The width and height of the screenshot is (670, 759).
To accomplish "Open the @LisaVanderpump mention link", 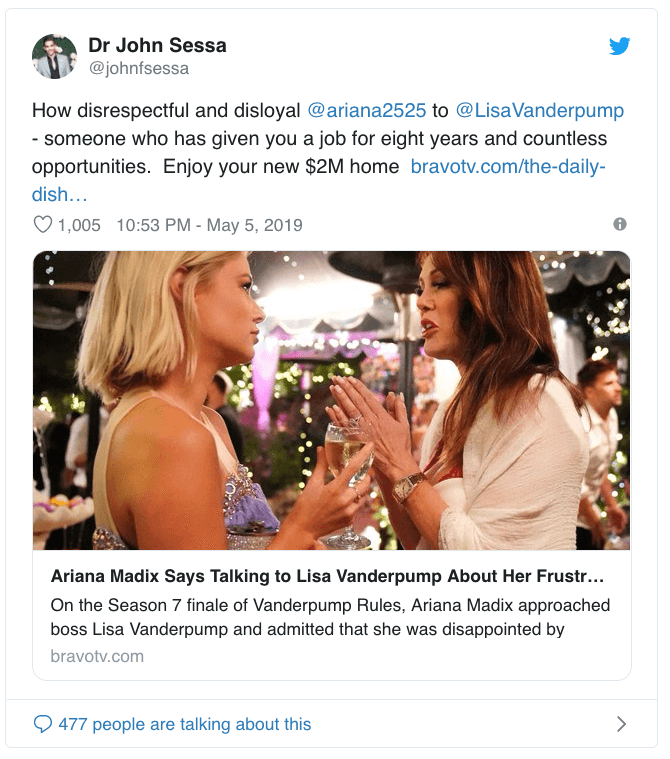I will pos(540,110).
